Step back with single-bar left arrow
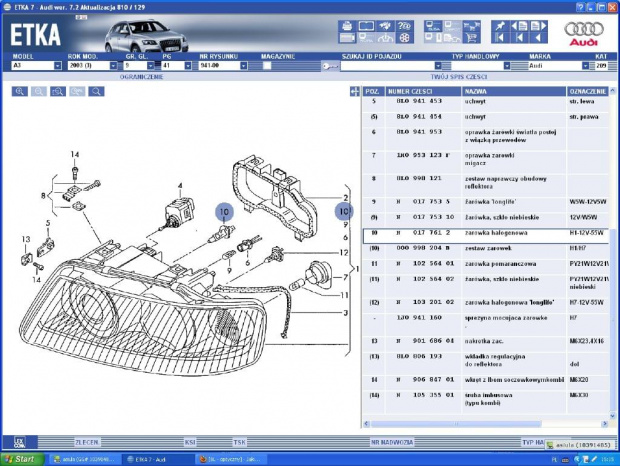The width and height of the screenshot is (620, 466). [x=520, y=38]
